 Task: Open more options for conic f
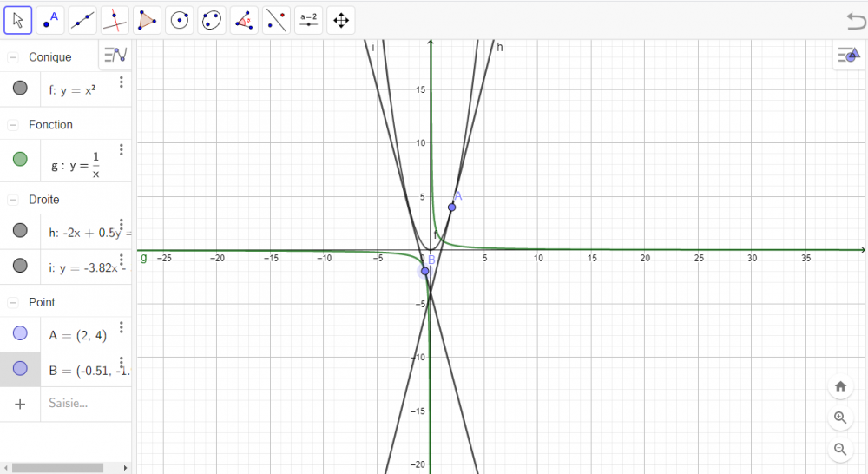click(122, 82)
